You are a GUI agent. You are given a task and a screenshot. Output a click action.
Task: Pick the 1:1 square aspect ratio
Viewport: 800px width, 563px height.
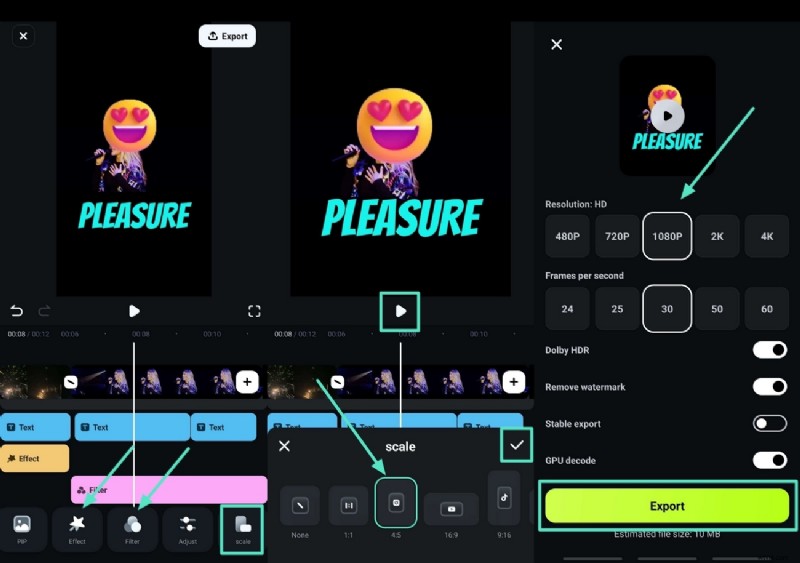point(348,506)
